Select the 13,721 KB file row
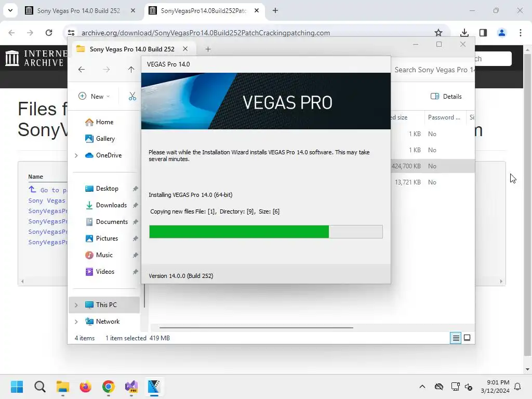The width and height of the screenshot is (532, 399). pyautogui.click(x=432, y=182)
